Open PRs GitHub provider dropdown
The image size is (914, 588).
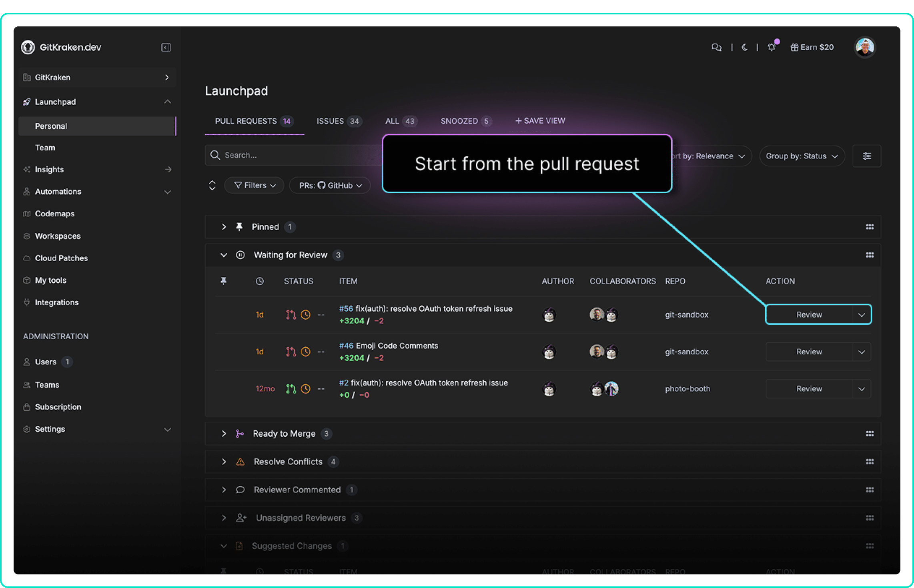tap(330, 185)
